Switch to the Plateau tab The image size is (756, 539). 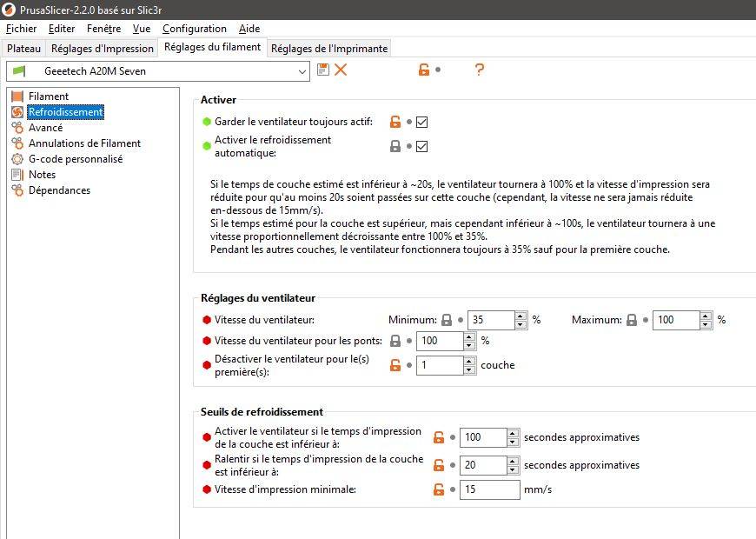[23, 49]
